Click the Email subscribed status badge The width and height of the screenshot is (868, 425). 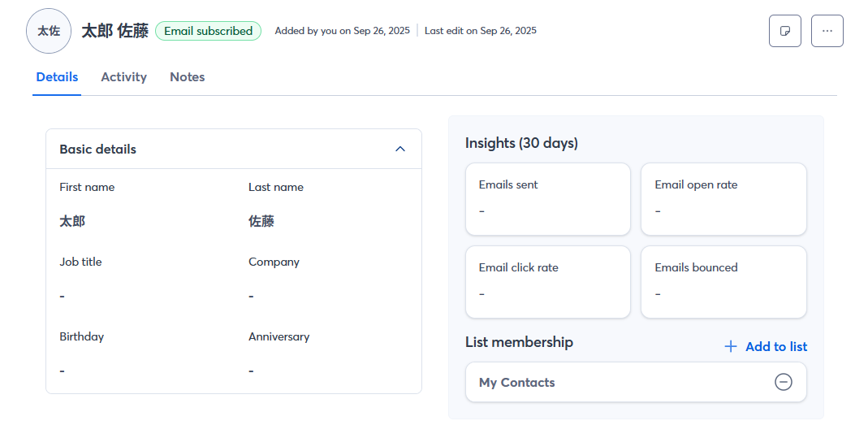pos(208,31)
